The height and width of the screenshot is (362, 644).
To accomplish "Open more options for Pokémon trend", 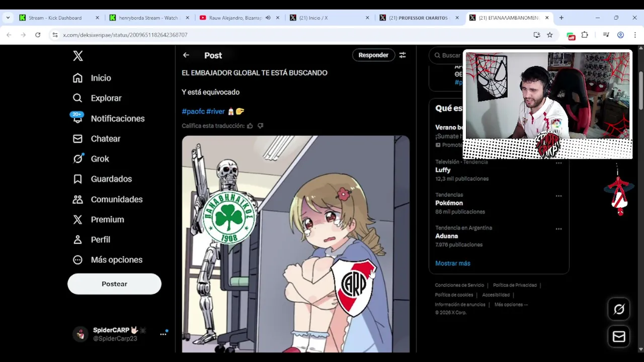I will [558, 196].
